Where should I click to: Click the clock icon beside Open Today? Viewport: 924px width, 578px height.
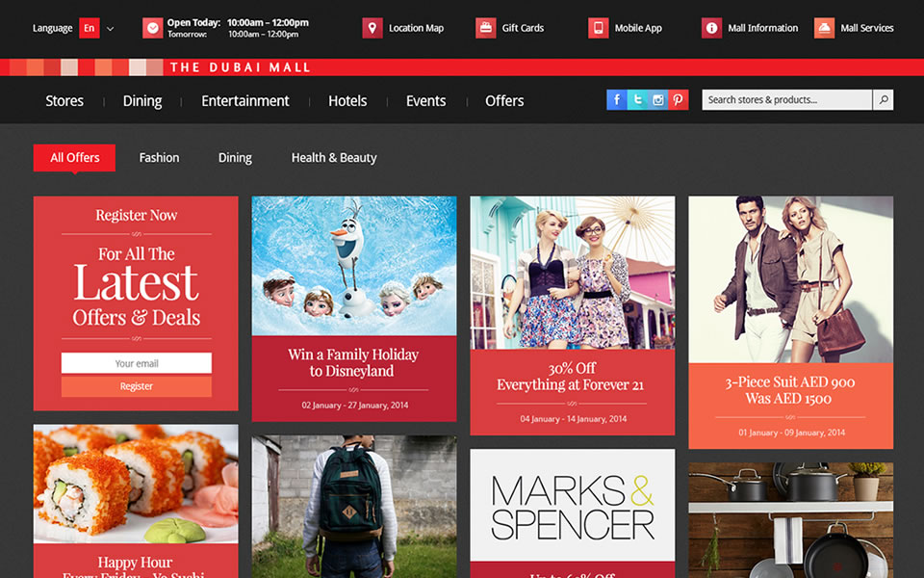click(x=153, y=28)
